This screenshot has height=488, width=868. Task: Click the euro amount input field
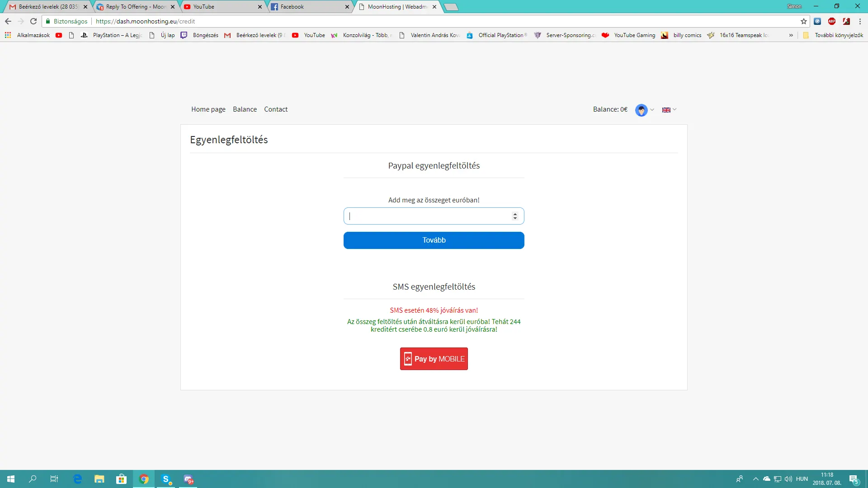(425, 216)
